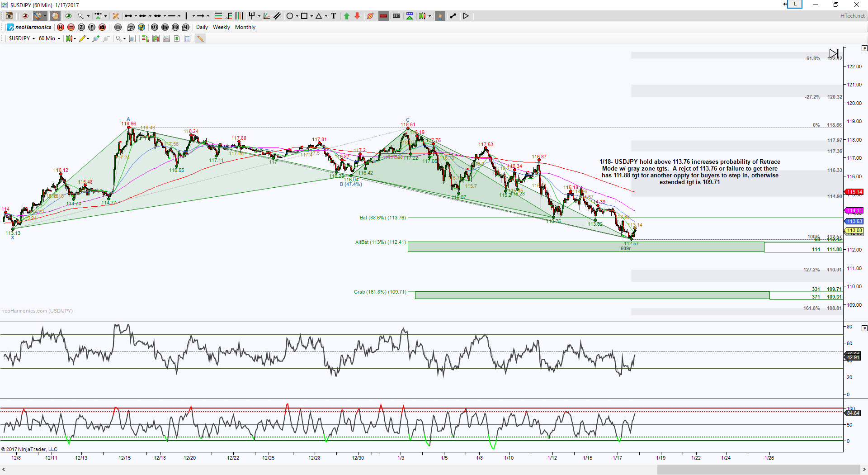Toggle the red eye visibility icon
868x475 pixels.
coord(25,16)
